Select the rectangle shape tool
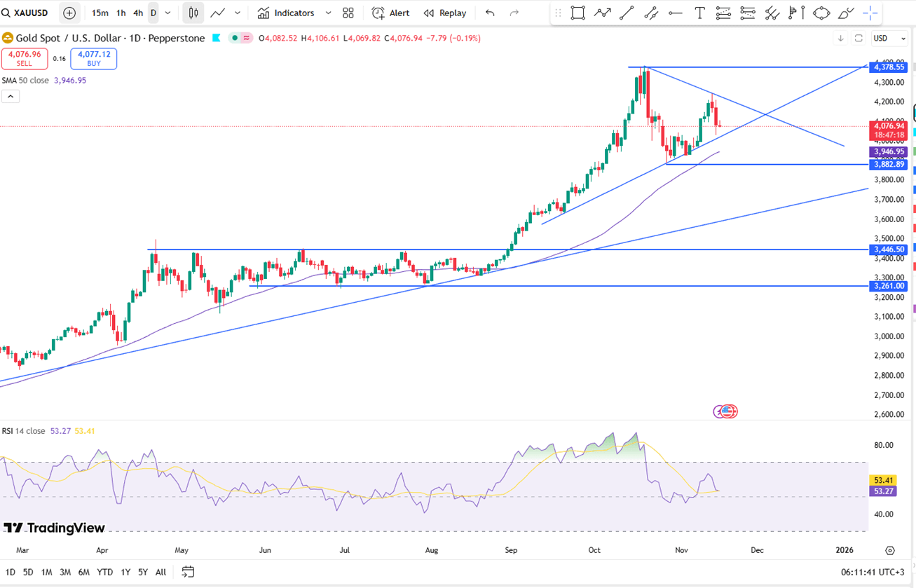The height and width of the screenshot is (588, 916). (577, 13)
